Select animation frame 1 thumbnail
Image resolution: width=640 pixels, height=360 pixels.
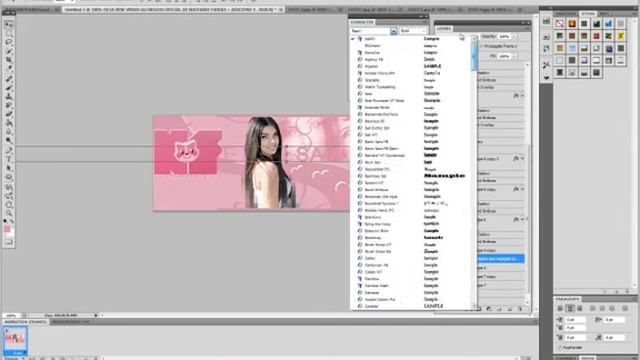15,340
